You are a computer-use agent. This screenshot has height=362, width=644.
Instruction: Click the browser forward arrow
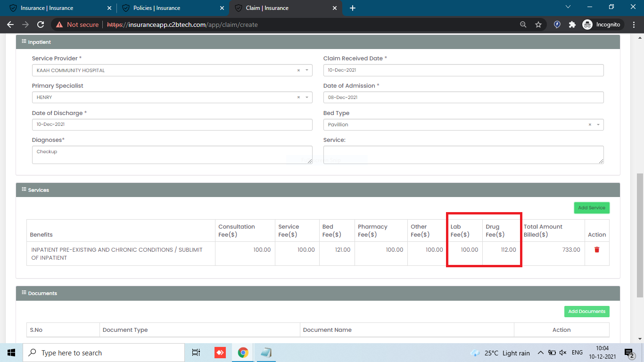coord(25,25)
